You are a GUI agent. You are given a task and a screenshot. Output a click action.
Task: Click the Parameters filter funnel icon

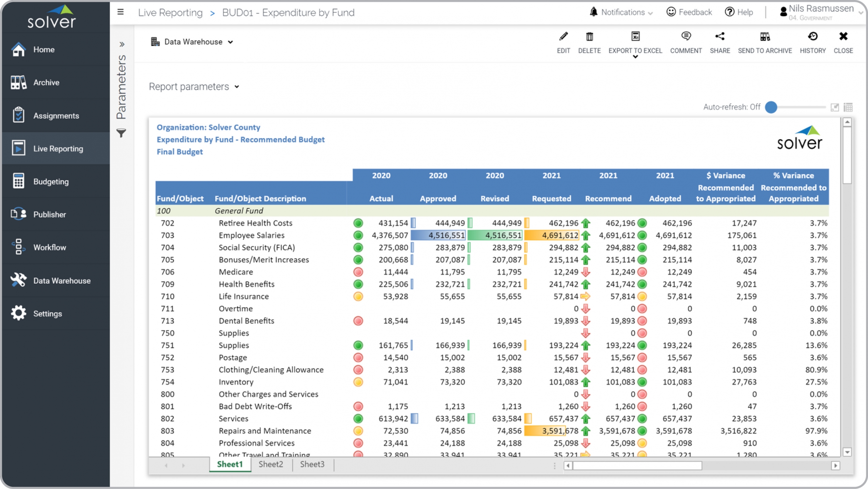tap(121, 133)
